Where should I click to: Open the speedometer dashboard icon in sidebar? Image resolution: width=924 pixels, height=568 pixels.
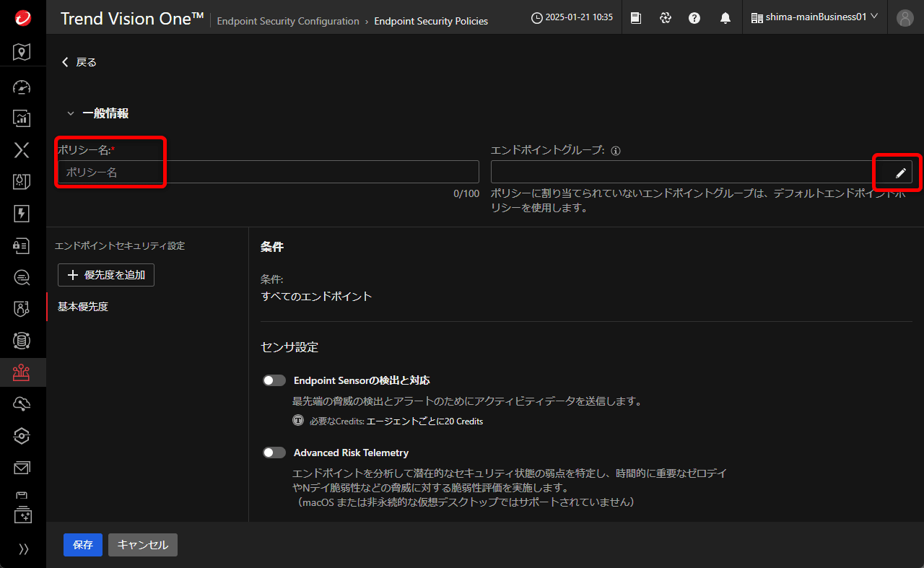[x=22, y=87]
